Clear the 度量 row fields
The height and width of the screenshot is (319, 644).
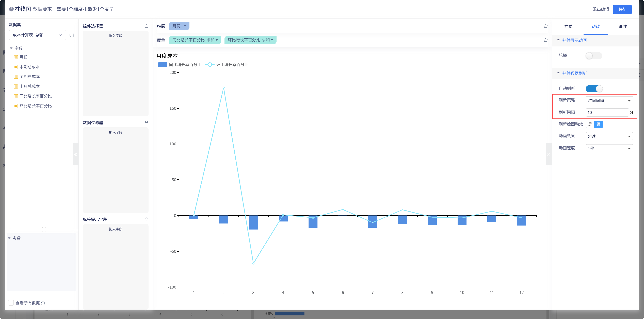[545, 40]
